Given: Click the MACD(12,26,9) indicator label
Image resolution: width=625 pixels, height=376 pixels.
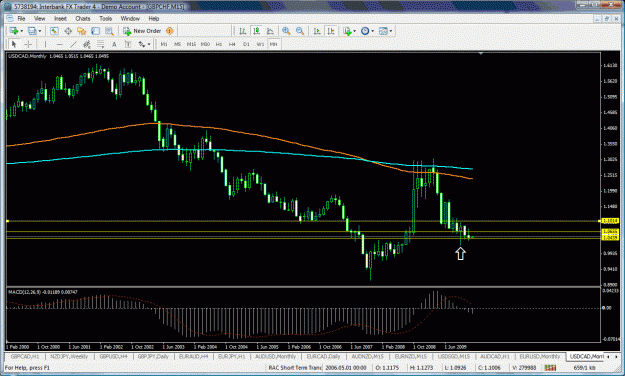Looking at the screenshot, I should tap(43, 292).
